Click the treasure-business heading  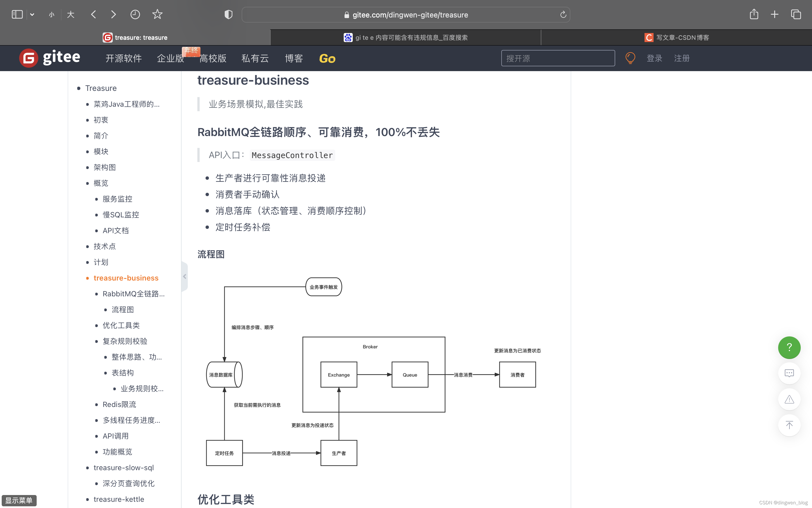[253, 80]
